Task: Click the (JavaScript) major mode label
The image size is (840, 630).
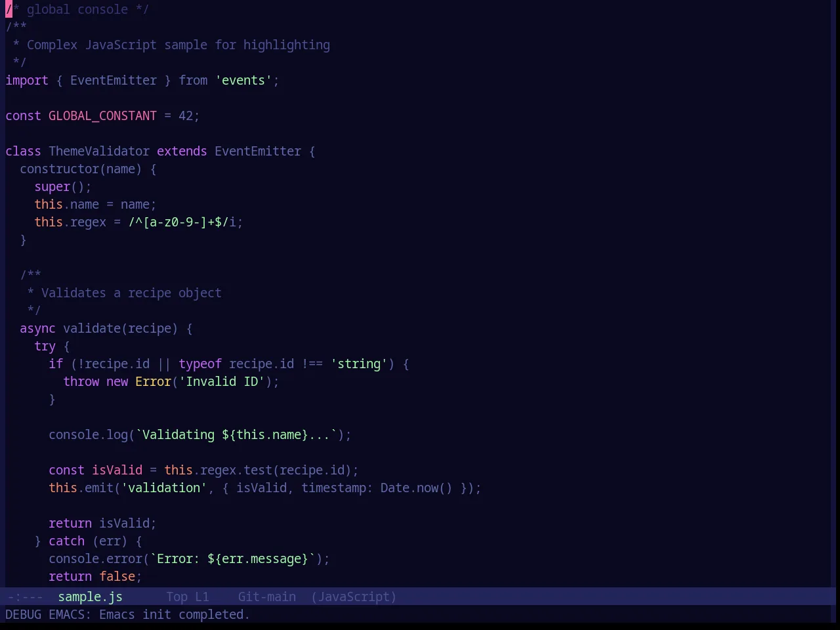Action: [x=354, y=597]
